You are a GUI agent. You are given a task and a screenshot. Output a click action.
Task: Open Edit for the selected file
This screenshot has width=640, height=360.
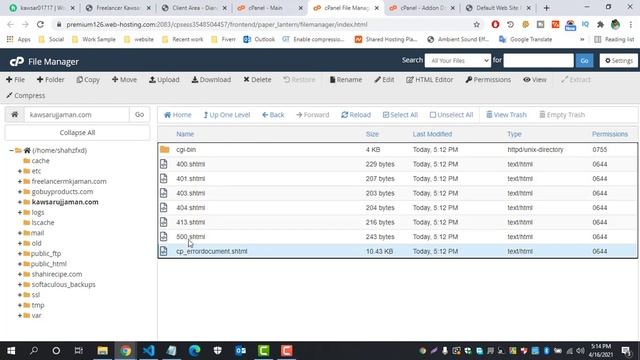(x=384, y=80)
